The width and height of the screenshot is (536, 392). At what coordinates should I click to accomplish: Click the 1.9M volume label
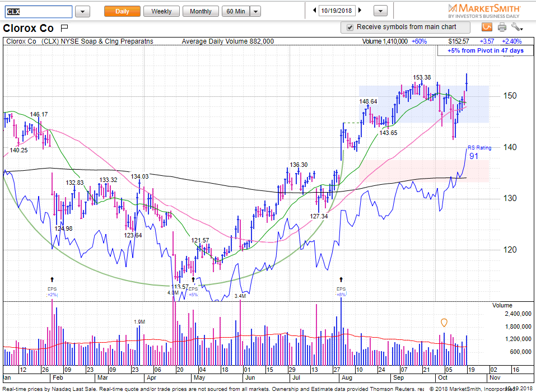coord(139,322)
